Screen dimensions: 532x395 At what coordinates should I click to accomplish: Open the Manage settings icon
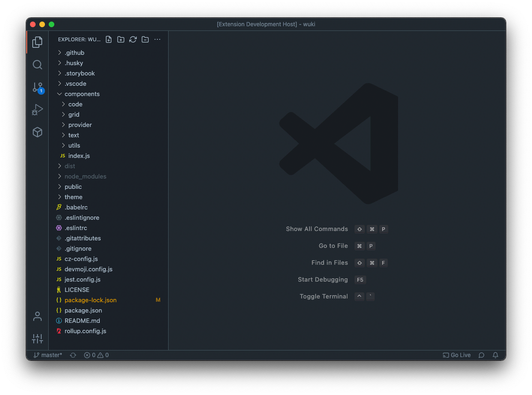[x=37, y=338]
